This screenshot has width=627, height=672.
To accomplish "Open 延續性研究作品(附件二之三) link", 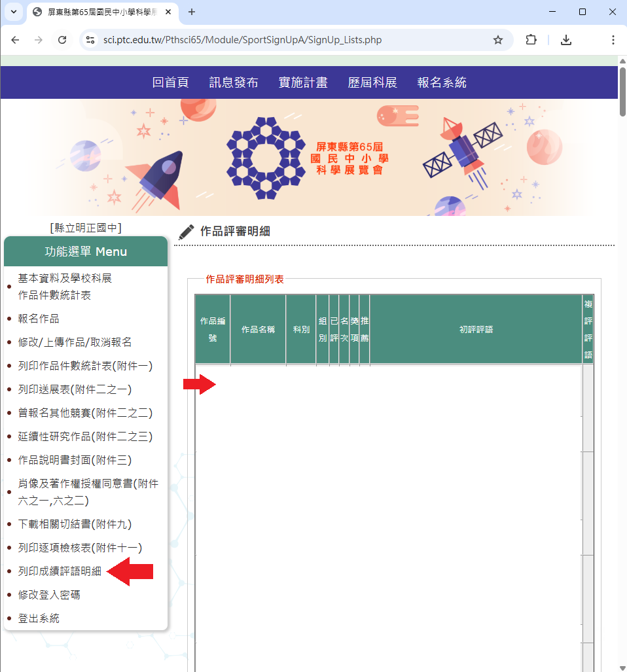I will click(x=85, y=436).
